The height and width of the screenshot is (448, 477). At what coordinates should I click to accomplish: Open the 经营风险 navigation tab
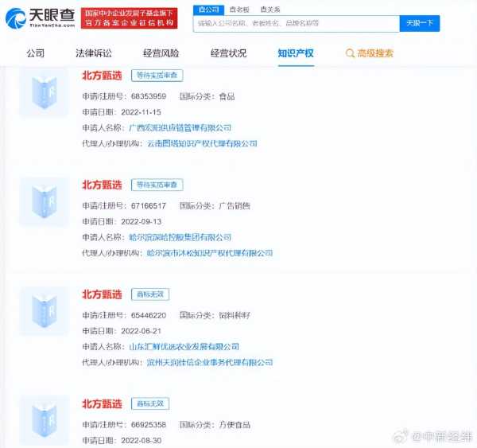pos(161,53)
